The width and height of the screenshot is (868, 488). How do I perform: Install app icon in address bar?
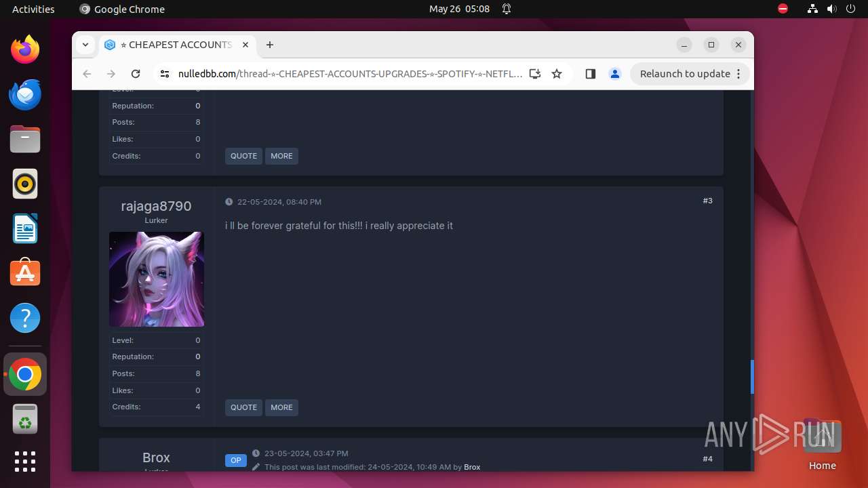[x=535, y=74]
